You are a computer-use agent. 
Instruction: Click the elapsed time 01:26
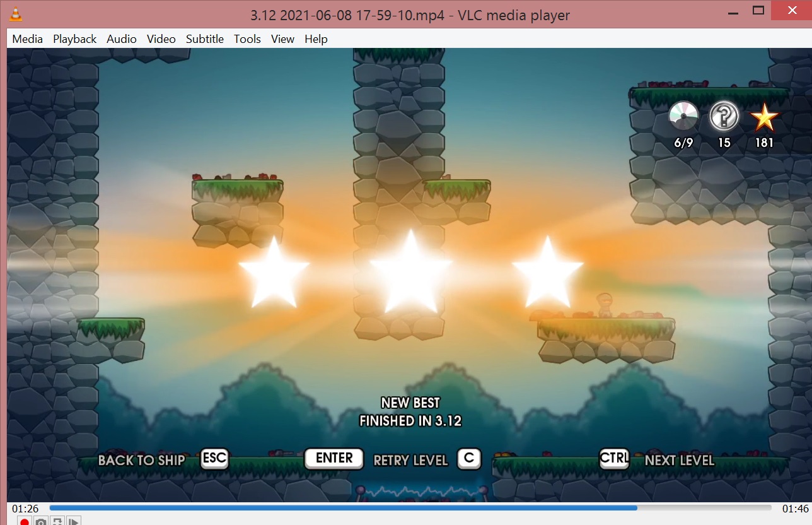[x=25, y=509]
